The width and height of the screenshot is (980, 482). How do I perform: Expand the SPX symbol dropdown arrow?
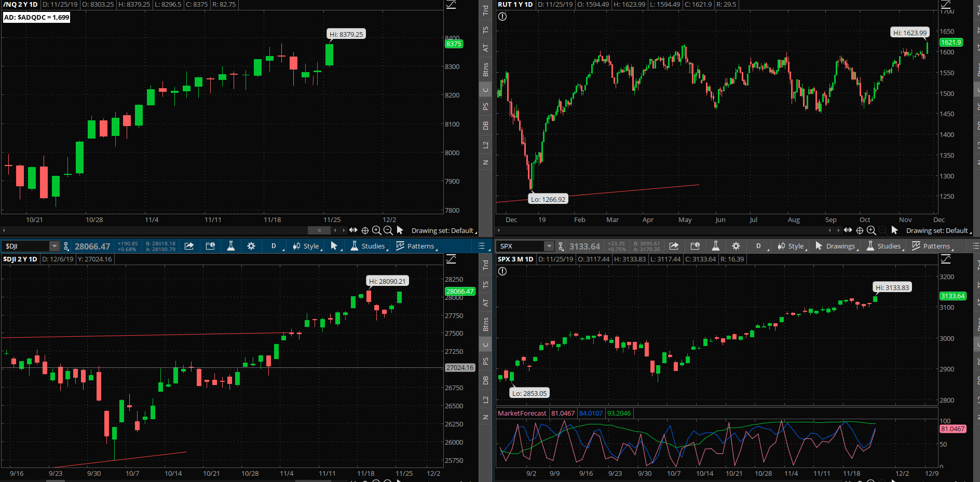(549, 246)
